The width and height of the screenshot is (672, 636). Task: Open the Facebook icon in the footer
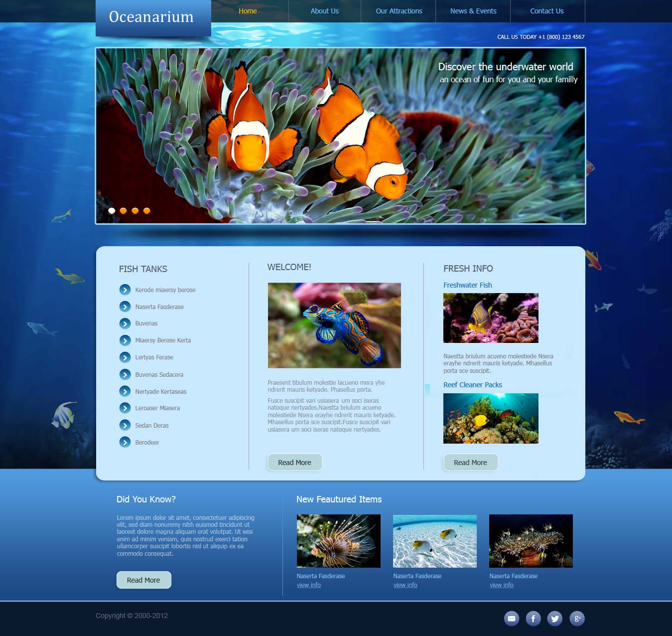pyautogui.click(x=533, y=619)
